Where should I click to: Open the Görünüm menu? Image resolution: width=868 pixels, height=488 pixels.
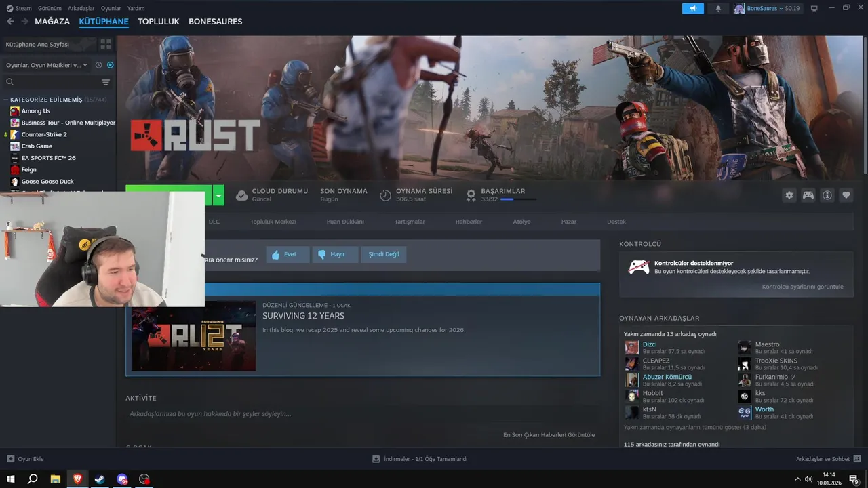pyautogui.click(x=50, y=8)
